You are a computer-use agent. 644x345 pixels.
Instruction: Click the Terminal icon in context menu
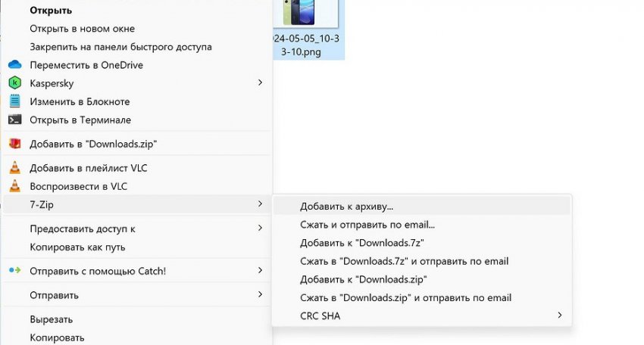pyautogui.click(x=14, y=120)
